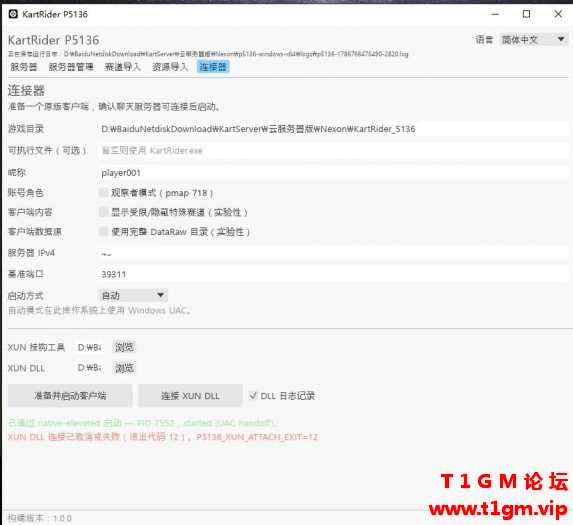
Task: Click the 构建版本 1.0.0 footer text
Action: (x=39, y=518)
